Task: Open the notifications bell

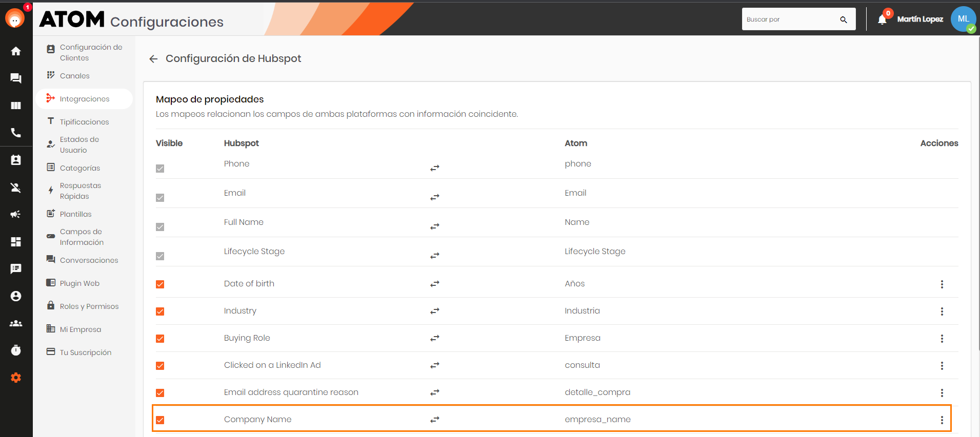Action: point(882,19)
